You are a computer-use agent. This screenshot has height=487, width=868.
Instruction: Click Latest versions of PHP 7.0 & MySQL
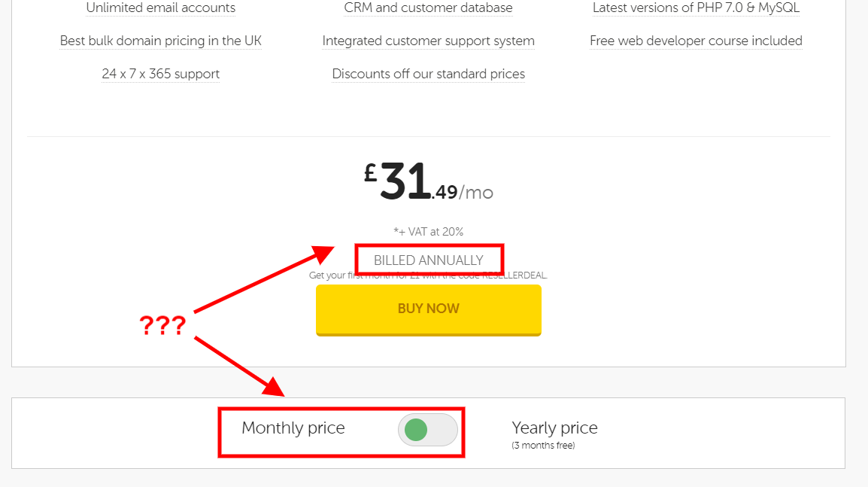(696, 8)
